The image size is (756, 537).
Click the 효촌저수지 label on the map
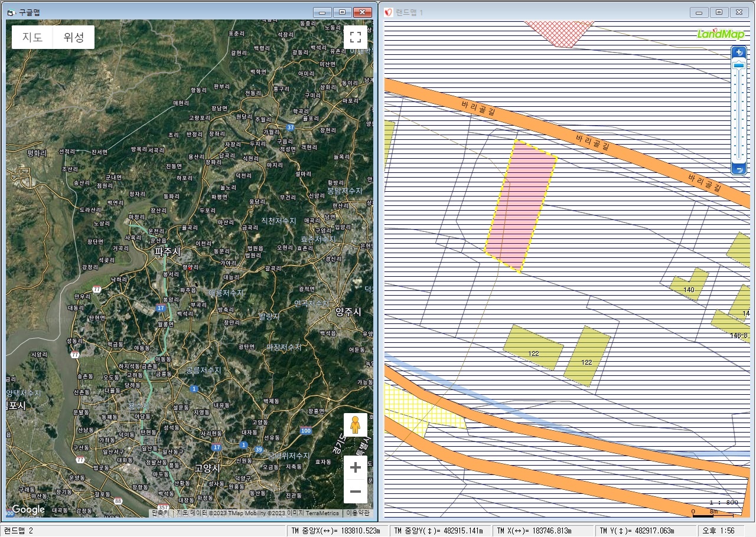[x=318, y=239]
